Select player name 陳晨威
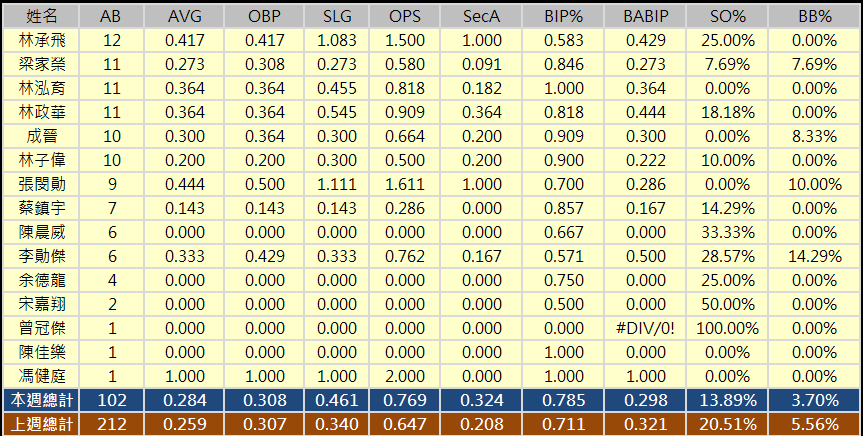The width and height of the screenshot is (863, 436). tap(42, 232)
